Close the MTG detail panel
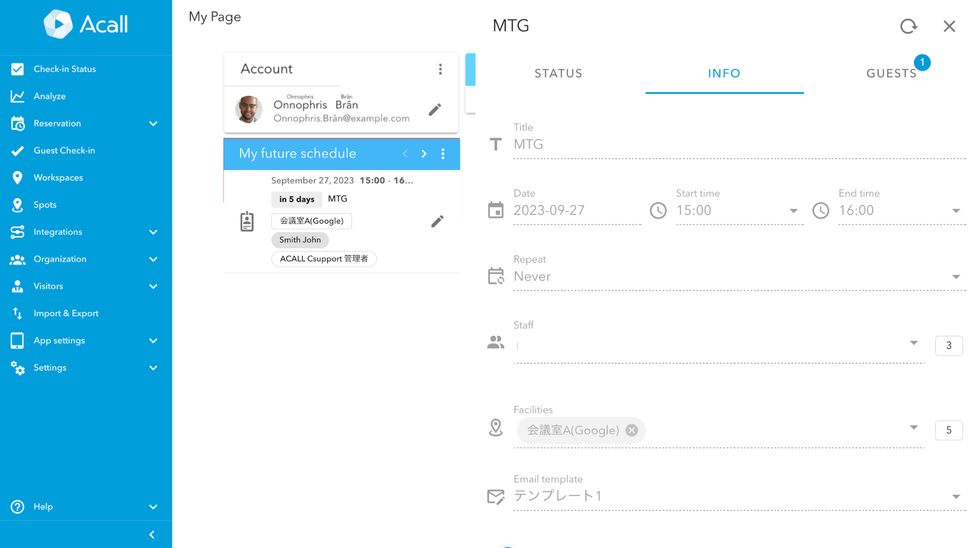 pyautogui.click(x=949, y=26)
